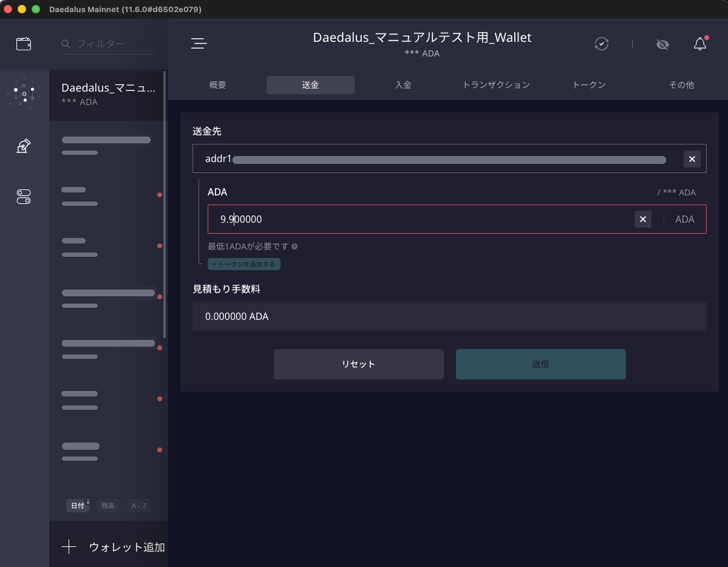Image resolution: width=728 pixels, height=567 pixels.
Task: Switch to the 概要 tab
Action: 217,85
